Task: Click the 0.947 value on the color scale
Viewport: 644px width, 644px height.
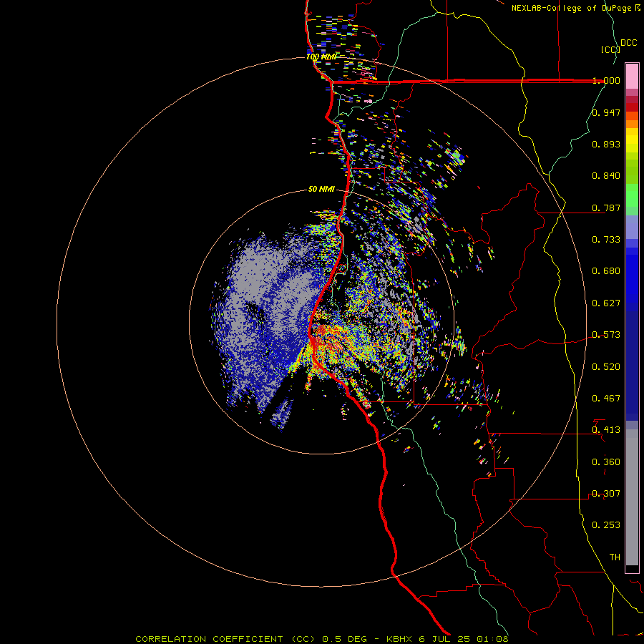Action: point(606,112)
